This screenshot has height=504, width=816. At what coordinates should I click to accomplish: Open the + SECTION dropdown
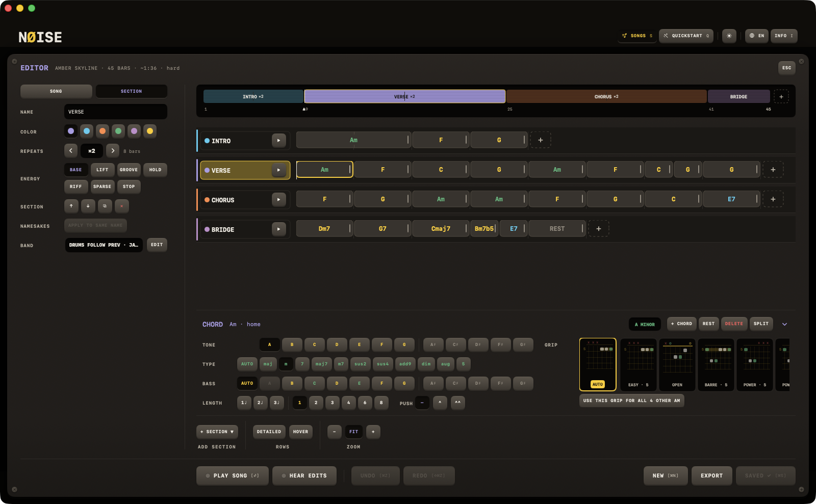click(x=217, y=432)
